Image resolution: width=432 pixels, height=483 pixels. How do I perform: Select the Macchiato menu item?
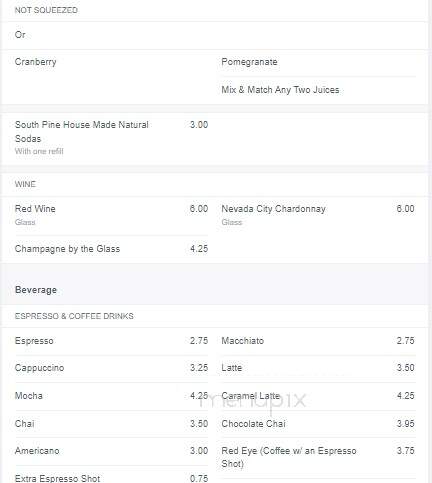(x=318, y=341)
